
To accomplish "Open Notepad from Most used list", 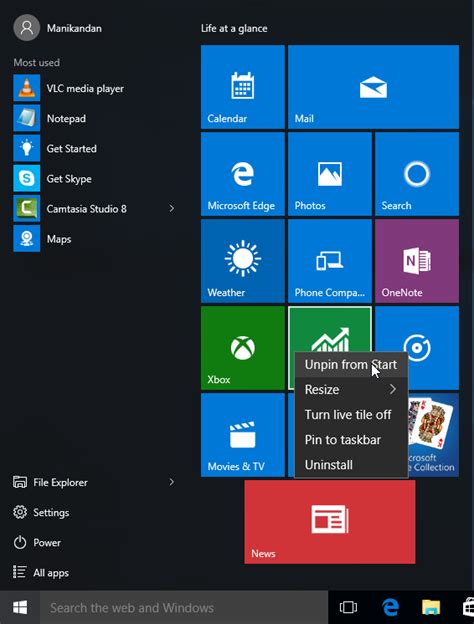I will tap(94, 118).
